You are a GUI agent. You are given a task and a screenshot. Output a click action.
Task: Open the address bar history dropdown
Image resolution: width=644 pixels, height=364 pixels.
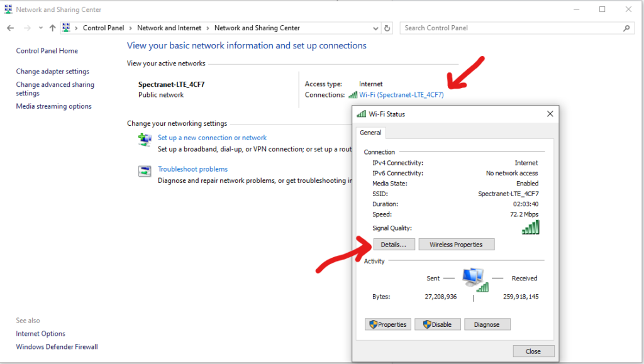coord(375,28)
